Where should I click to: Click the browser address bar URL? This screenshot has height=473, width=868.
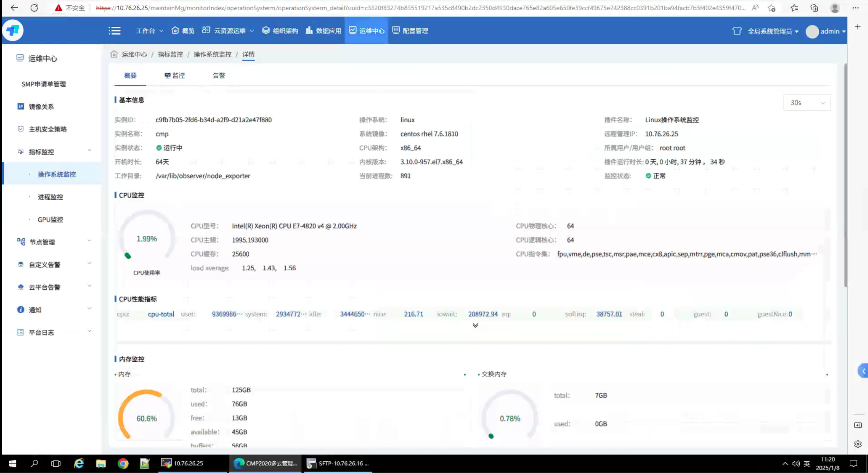(x=420, y=8)
